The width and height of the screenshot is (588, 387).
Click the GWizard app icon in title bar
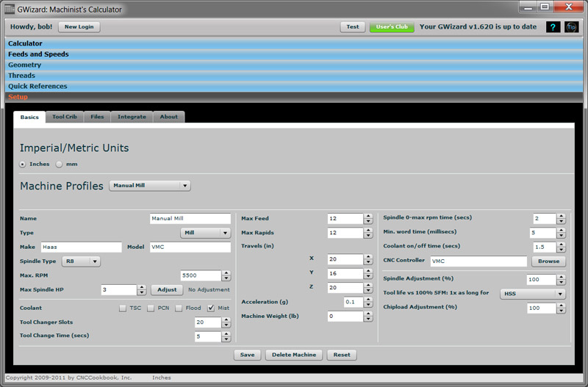10,10
